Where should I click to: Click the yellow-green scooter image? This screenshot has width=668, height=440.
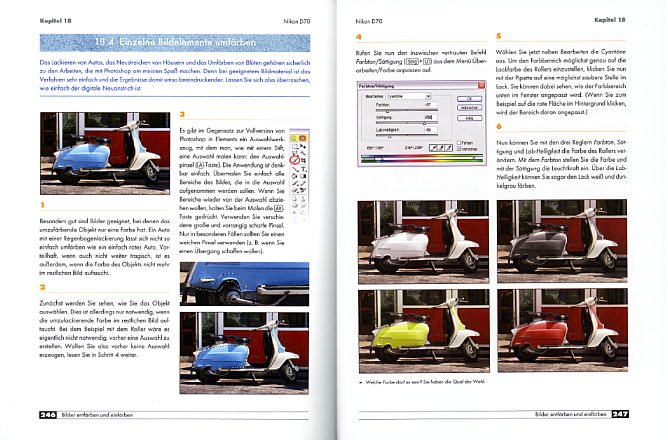click(x=424, y=331)
